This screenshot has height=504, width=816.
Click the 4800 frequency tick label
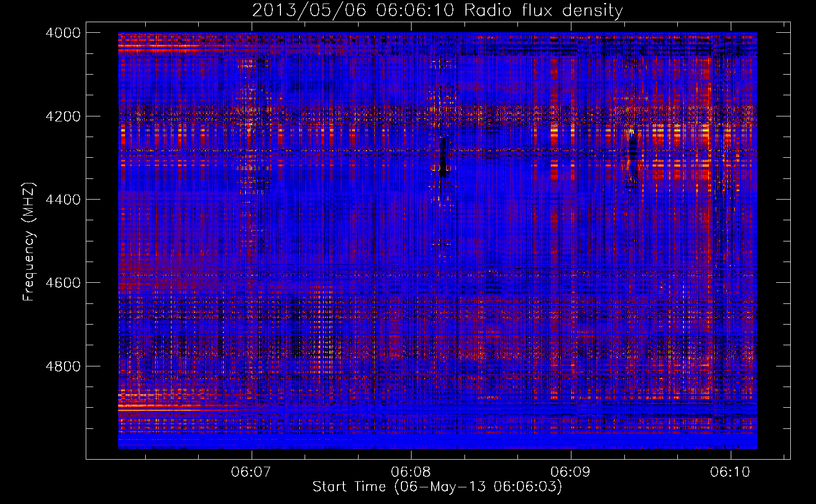63,366
